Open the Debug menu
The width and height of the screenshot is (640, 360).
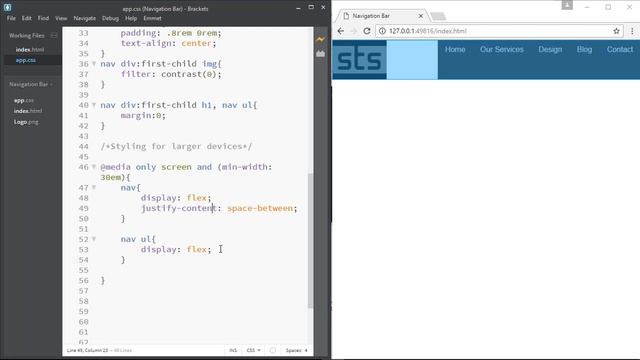110,18
